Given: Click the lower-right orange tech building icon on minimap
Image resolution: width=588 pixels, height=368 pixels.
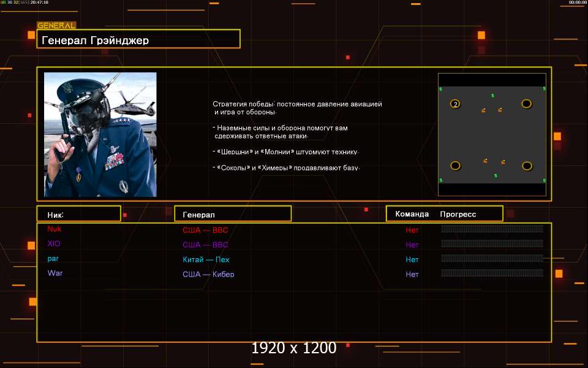Looking at the screenshot, I should [503, 162].
